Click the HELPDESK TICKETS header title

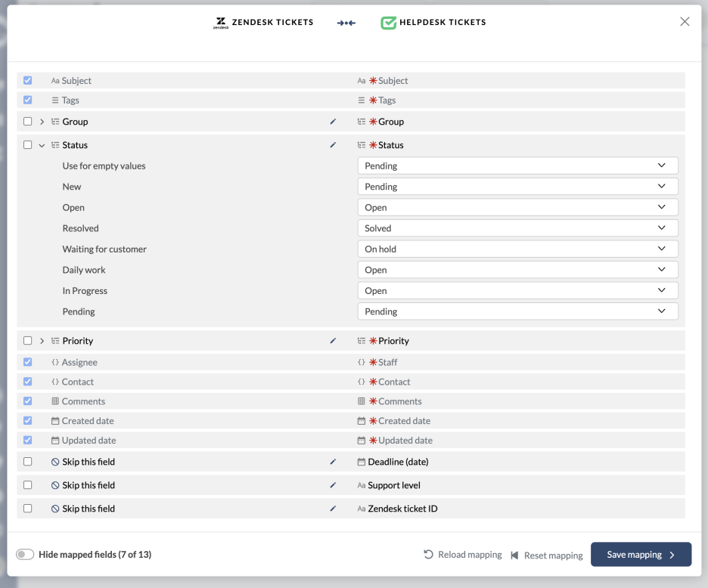coord(442,22)
